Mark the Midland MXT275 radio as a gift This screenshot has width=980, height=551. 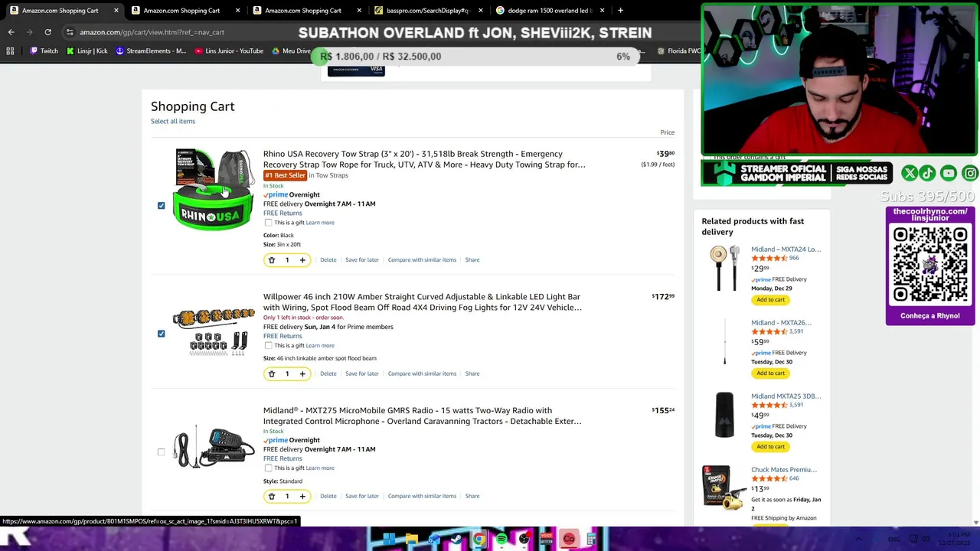pos(268,468)
